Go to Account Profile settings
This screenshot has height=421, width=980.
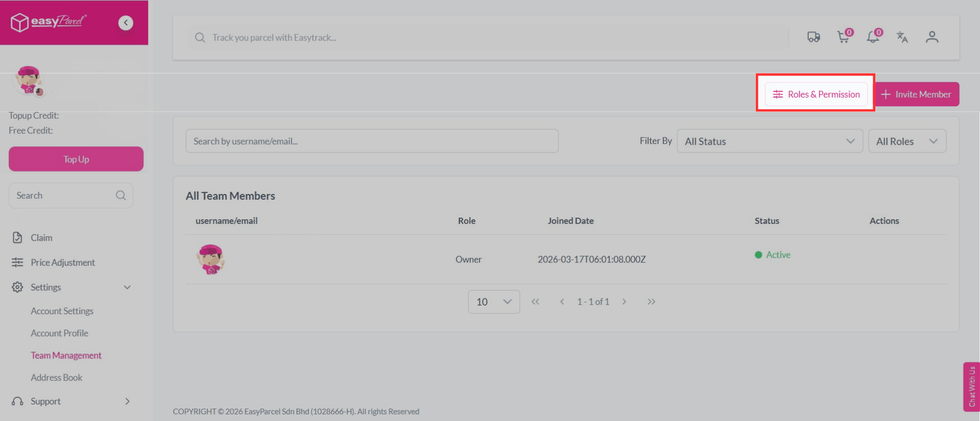click(x=59, y=333)
